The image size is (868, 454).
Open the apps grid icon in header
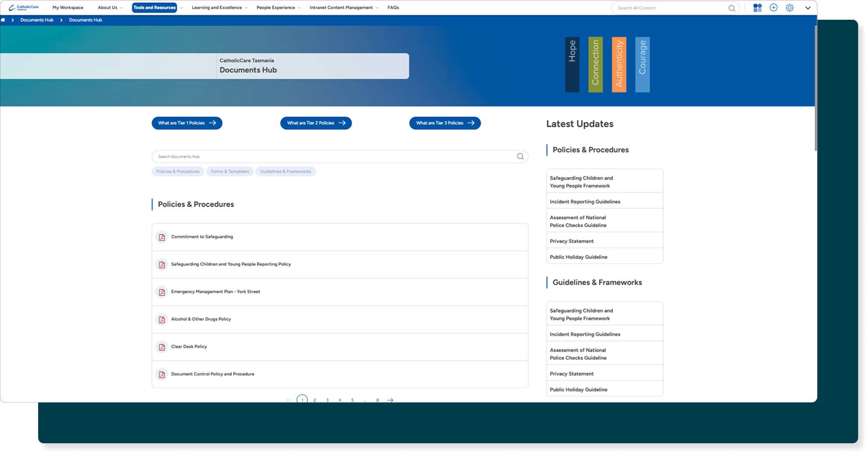point(757,8)
